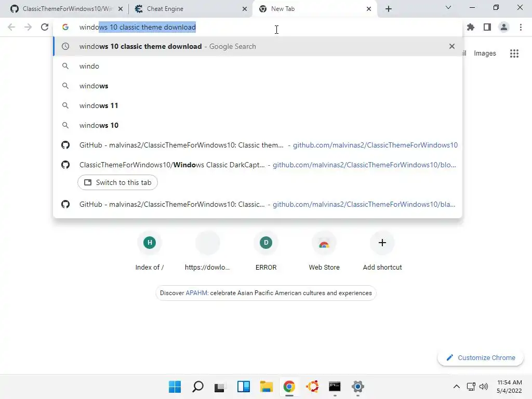
Task: Open the https://dowlo... shortcut
Action: coord(207,252)
